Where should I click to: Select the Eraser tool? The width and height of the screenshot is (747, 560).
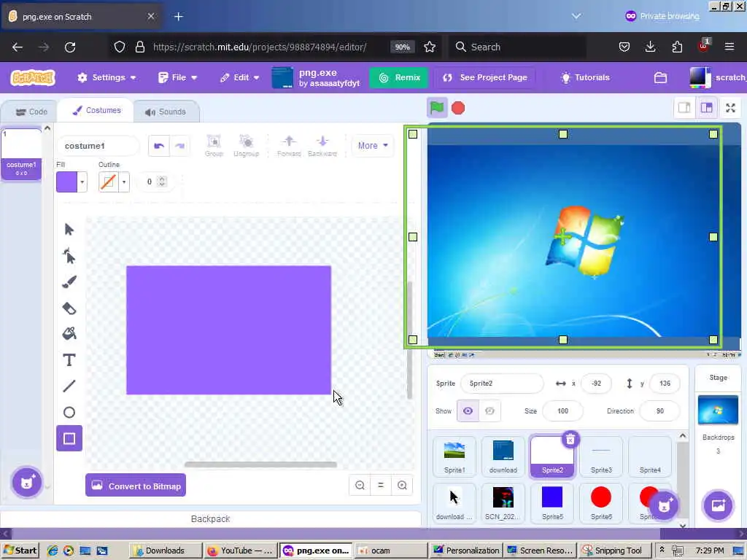tap(69, 308)
